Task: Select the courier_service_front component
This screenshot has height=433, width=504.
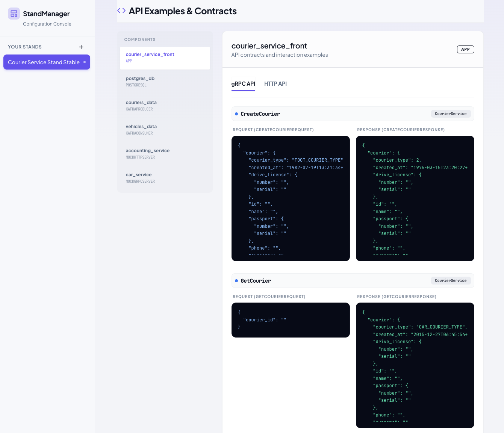Action: coord(165,58)
